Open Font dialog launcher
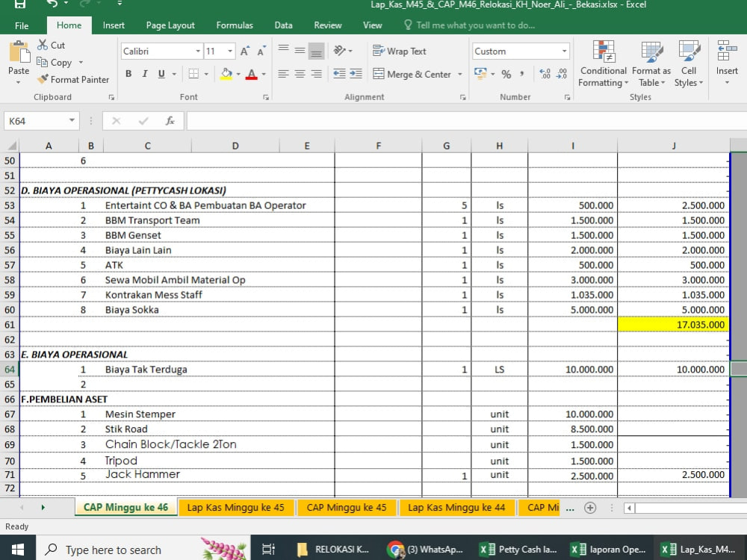The image size is (747, 560). tap(266, 97)
